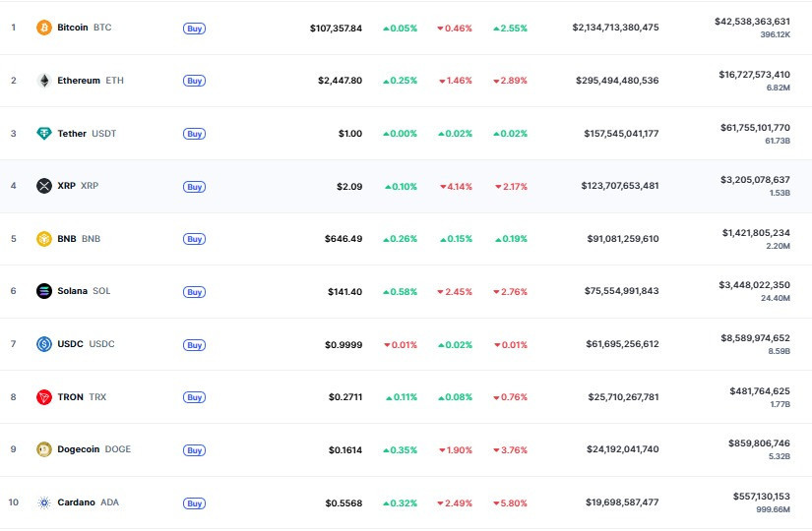
Task: Open the TRON name link
Action: coord(71,397)
